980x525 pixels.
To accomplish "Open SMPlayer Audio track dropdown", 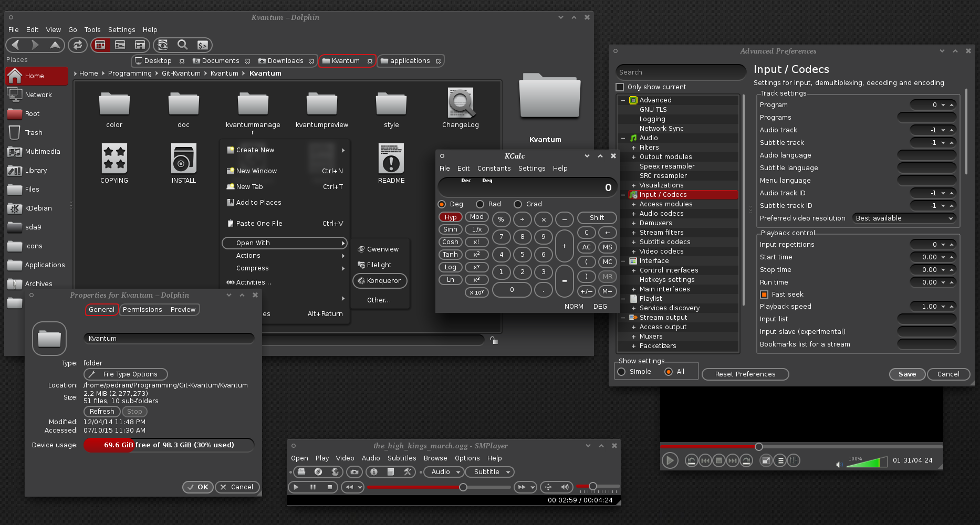I will coord(444,472).
